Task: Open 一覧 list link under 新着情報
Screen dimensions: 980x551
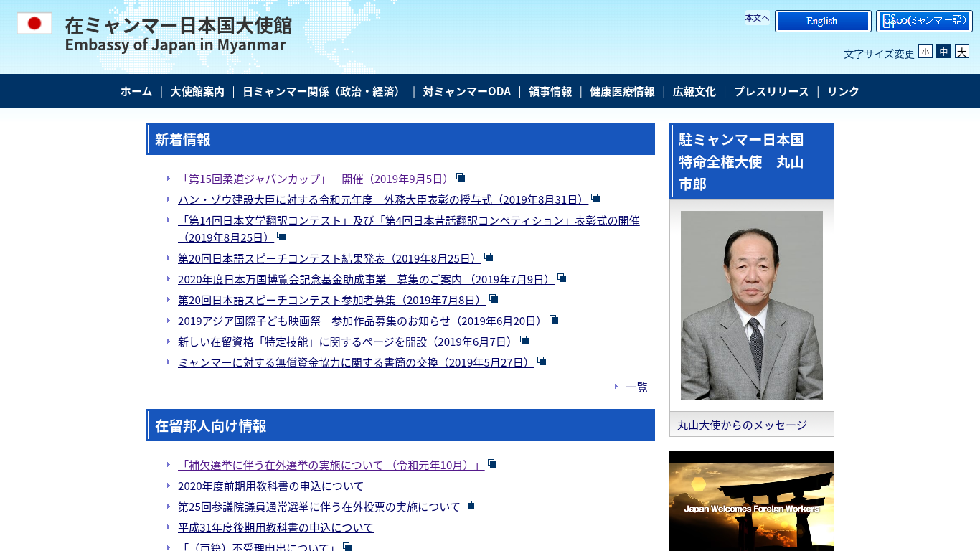Action: [x=636, y=387]
